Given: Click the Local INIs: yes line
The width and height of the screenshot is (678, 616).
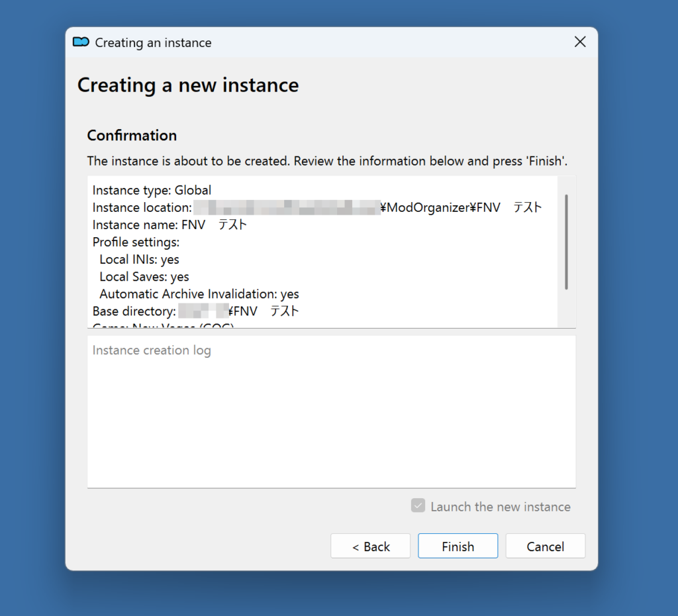Looking at the screenshot, I should tap(139, 260).
